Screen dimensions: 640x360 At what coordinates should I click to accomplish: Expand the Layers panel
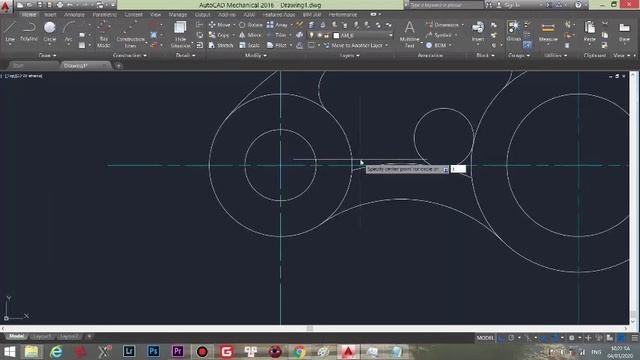pyautogui.click(x=349, y=56)
